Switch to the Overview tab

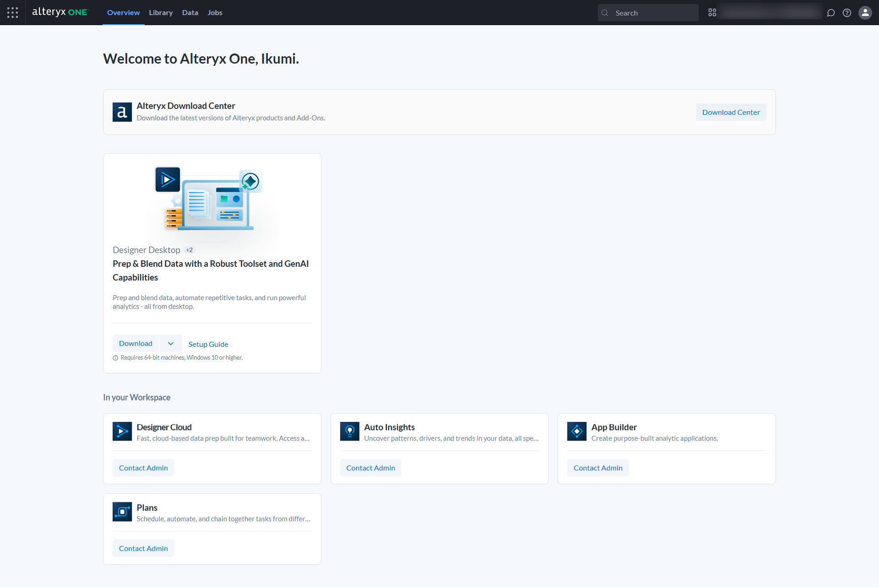123,13
